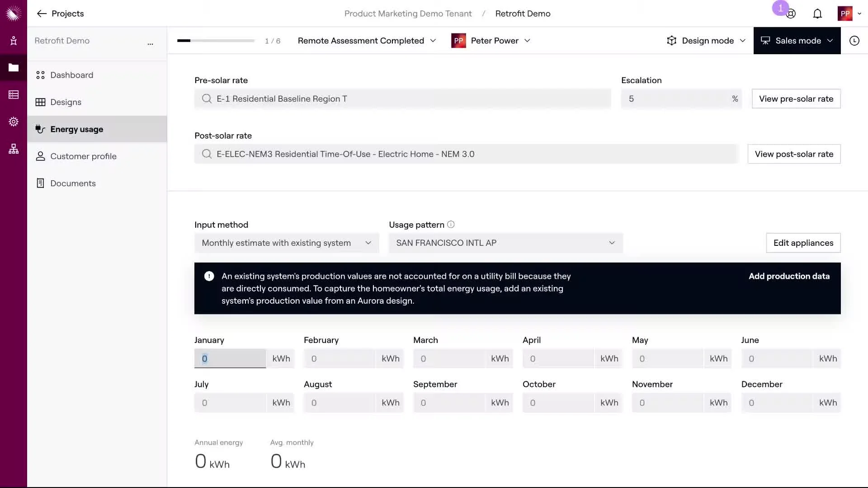Viewport: 868px width, 488px height.
Task: Click the help support icon near badge
Action: click(x=791, y=14)
